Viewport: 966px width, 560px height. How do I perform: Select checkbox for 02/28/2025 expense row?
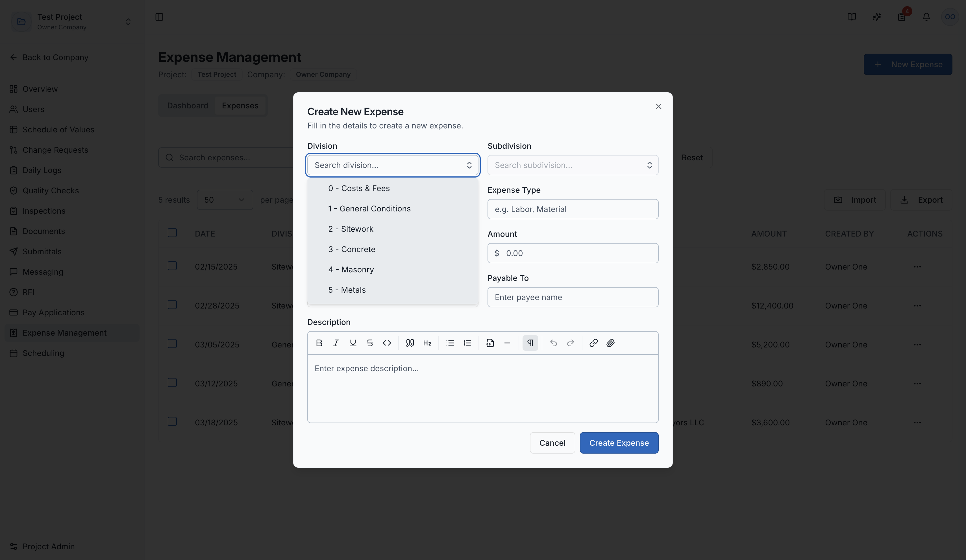(172, 305)
